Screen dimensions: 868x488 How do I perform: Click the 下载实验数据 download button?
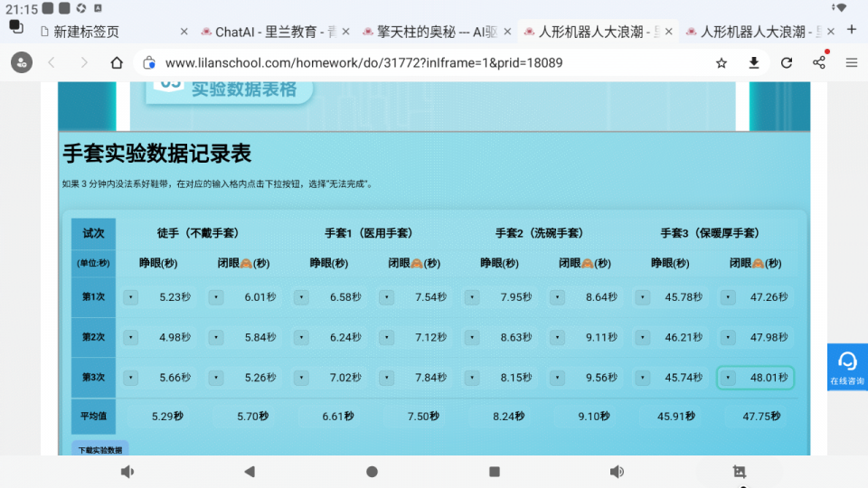click(x=100, y=449)
